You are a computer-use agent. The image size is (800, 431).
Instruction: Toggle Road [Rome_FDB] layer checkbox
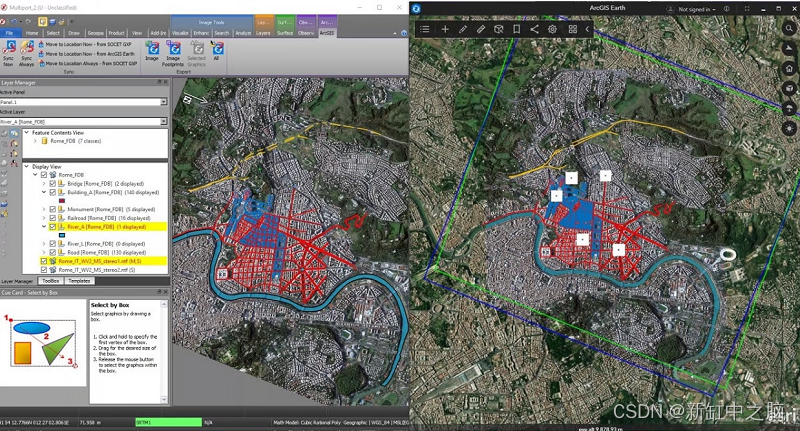click(x=53, y=252)
